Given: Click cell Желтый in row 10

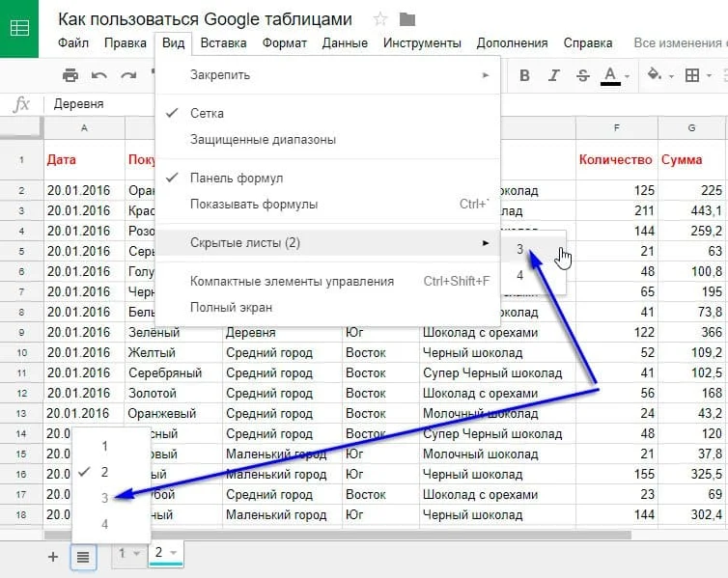Looking at the screenshot, I should point(174,352).
